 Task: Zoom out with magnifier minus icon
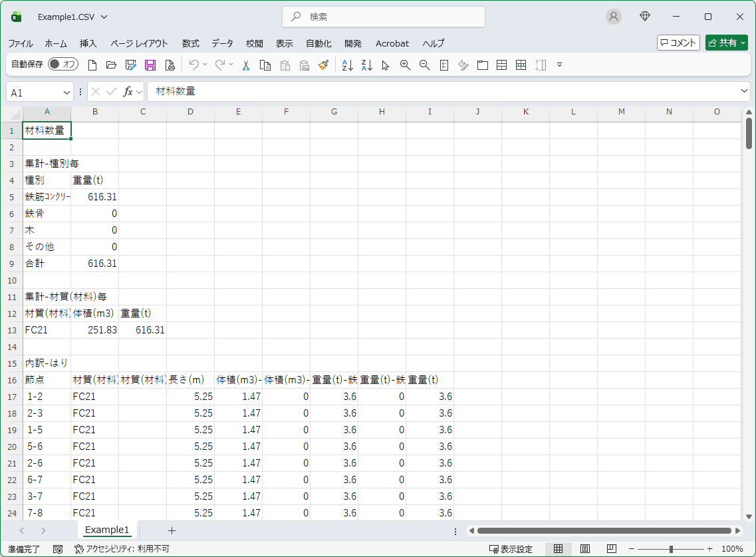pos(424,65)
